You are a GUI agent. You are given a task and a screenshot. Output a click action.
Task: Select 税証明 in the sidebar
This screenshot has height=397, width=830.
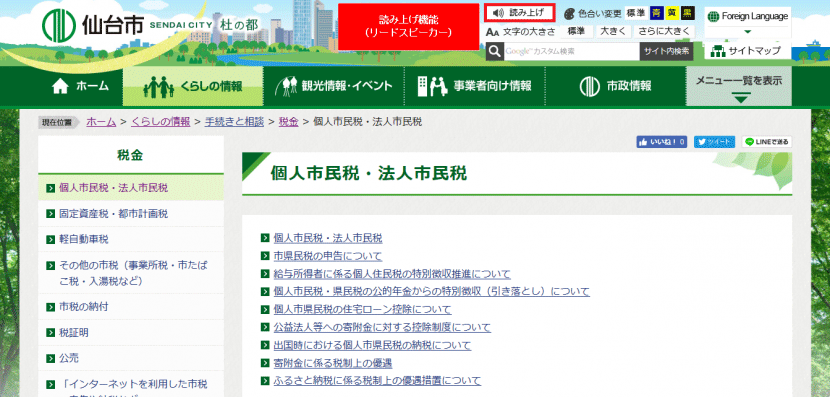coord(131,332)
